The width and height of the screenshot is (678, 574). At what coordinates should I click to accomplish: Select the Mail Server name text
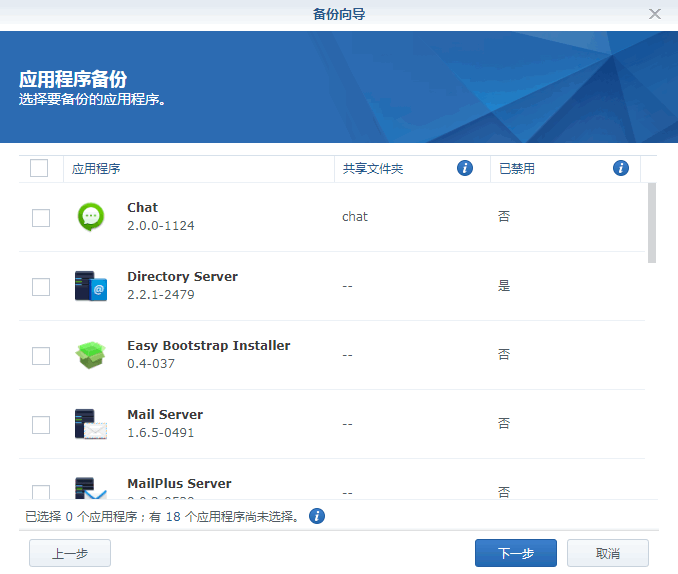click(x=165, y=414)
